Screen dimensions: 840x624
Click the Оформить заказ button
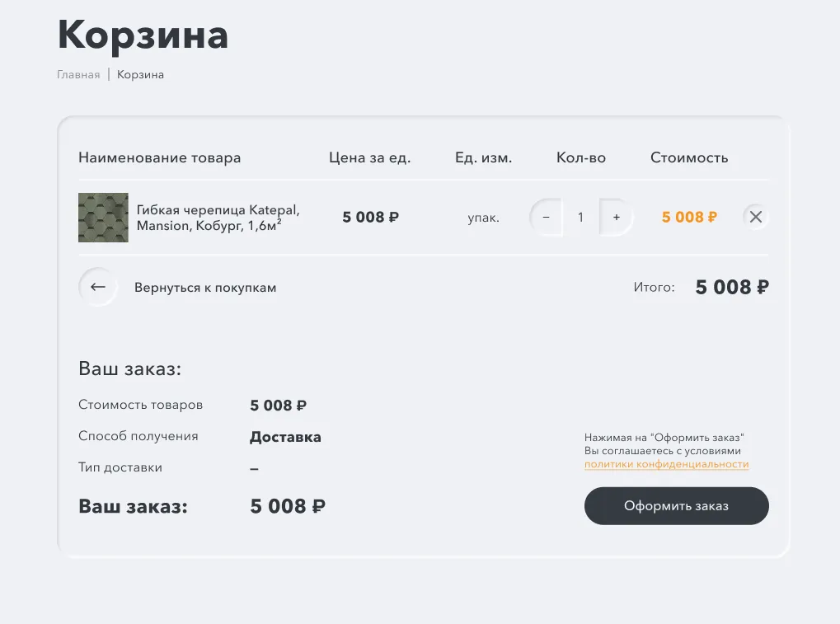[677, 505]
